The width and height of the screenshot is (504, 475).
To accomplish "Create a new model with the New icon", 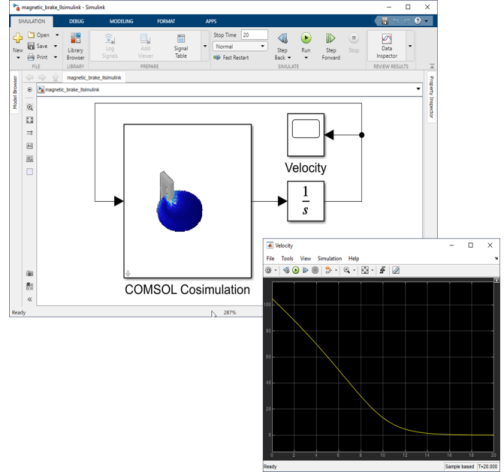I will (x=18, y=38).
